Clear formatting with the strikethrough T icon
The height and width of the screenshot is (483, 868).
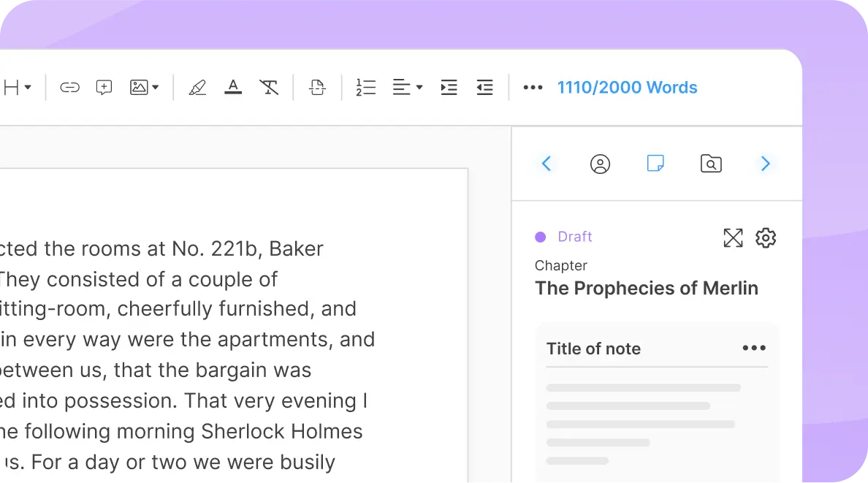(269, 88)
